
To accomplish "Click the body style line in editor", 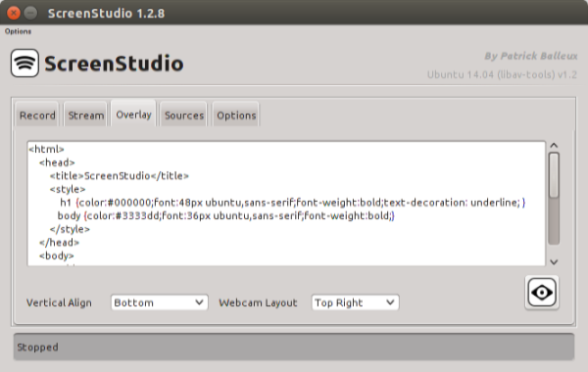I will point(225,215).
